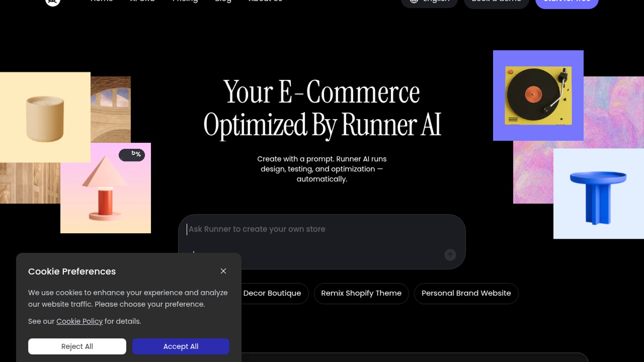The height and width of the screenshot is (362, 644).
Task: Open the Blog menu item
Action: (223, 1)
